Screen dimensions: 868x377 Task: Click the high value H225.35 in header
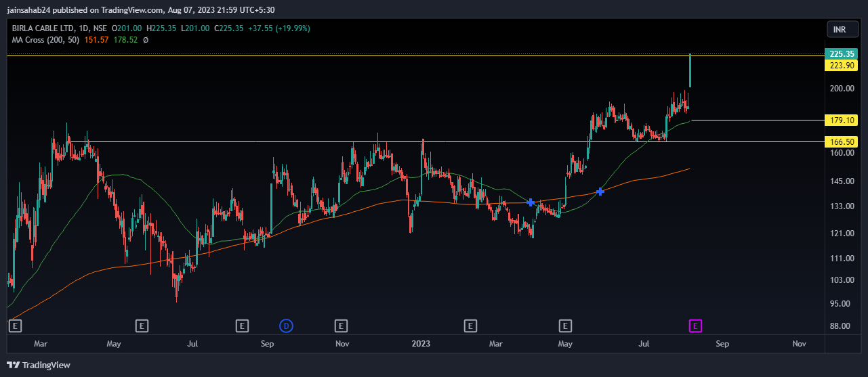[x=161, y=28]
